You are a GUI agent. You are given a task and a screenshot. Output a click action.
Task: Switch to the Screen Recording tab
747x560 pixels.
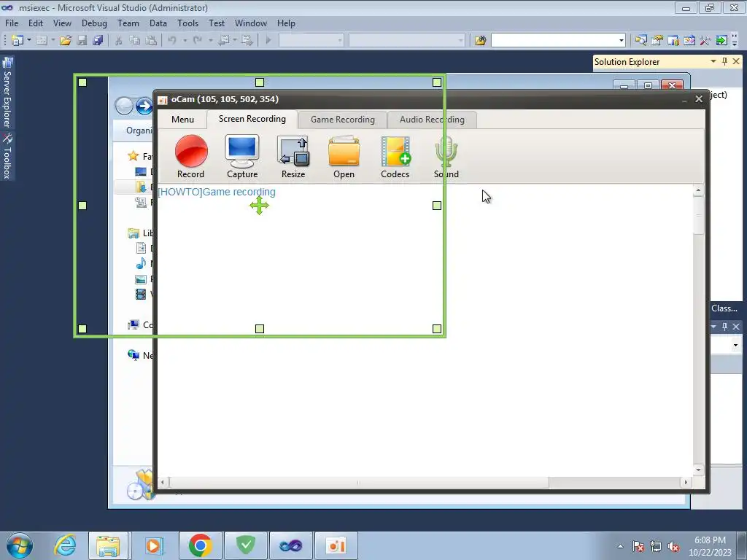(252, 119)
